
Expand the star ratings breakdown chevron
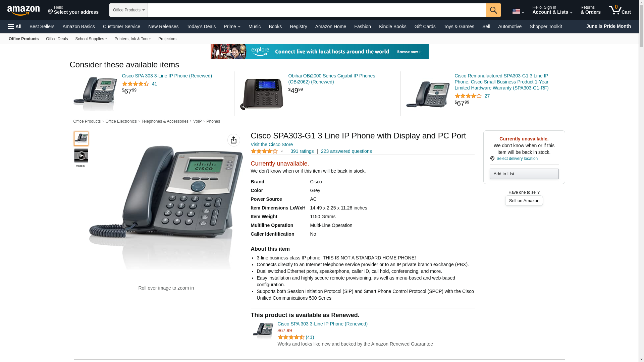(x=282, y=152)
